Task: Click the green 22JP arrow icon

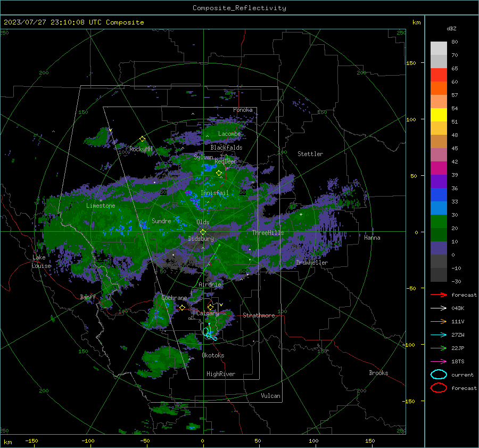Action: (x=439, y=348)
